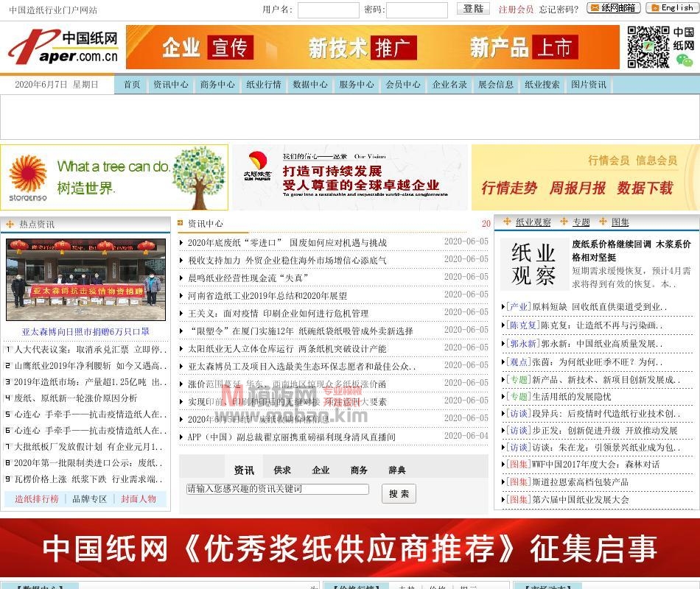Open 商务中心 in navigation bar
The height and width of the screenshot is (589, 700).
217,85
